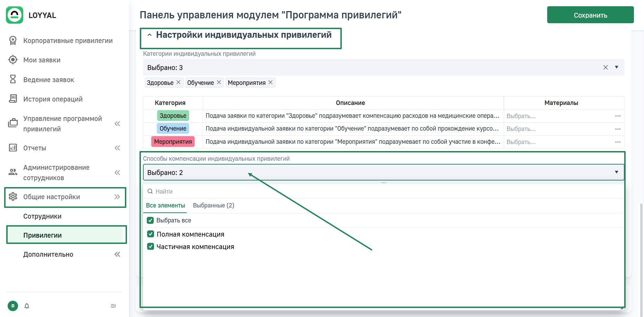This screenshot has height=317, width=644.
Task: Open Корпоративные привилегии page
Action: (x=68, y=41)
